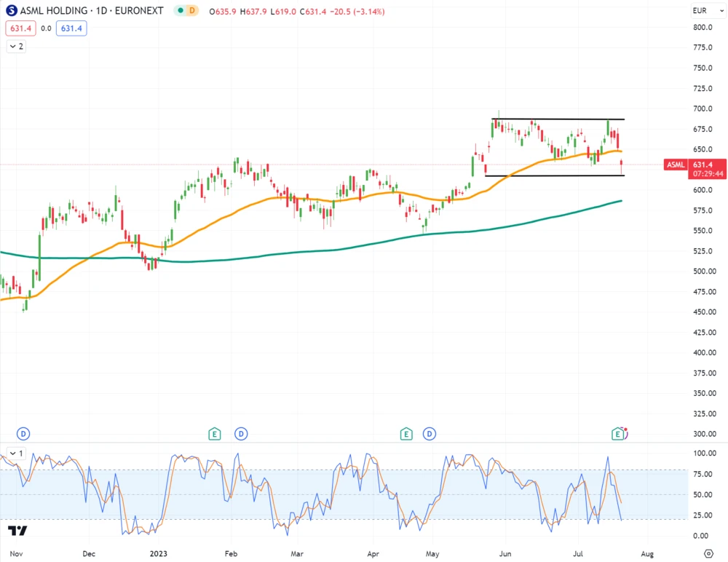Expand the stochastic pane legend showing 1
The width and height of the screenshot is (728, 562).
coord(15,454)
